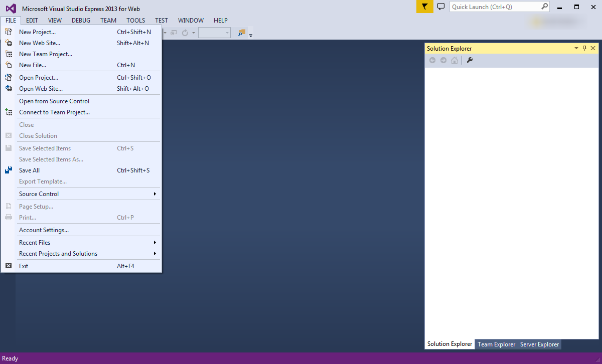The height and width of the screenshot is (364, 602).
Task: Open the Solution Explorer window position dropdown
Action: 576,48
